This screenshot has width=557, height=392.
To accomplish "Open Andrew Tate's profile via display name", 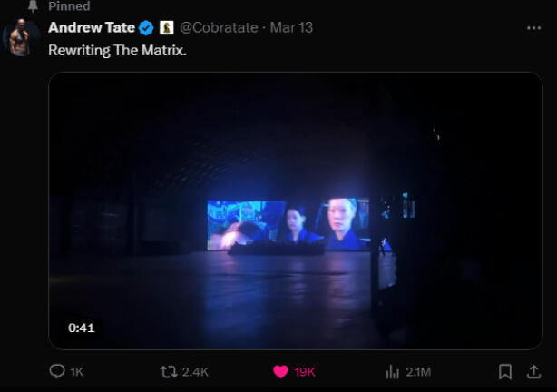I will click(91, 28).
